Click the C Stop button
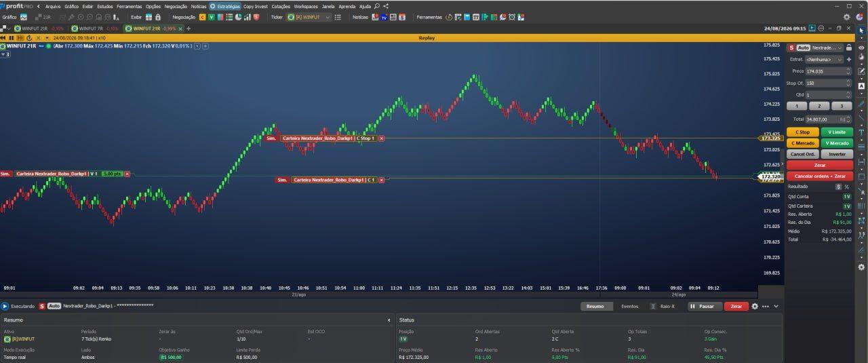868x363 pixels. click(803, 132)
